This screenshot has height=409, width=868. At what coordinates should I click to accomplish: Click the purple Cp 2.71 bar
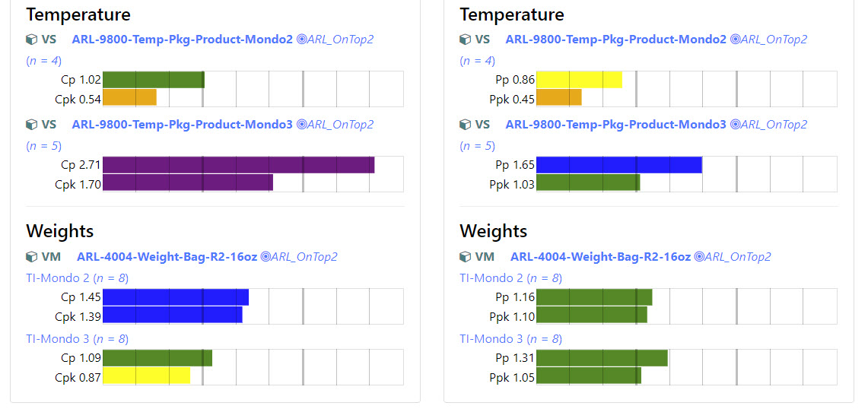[238, 165]
